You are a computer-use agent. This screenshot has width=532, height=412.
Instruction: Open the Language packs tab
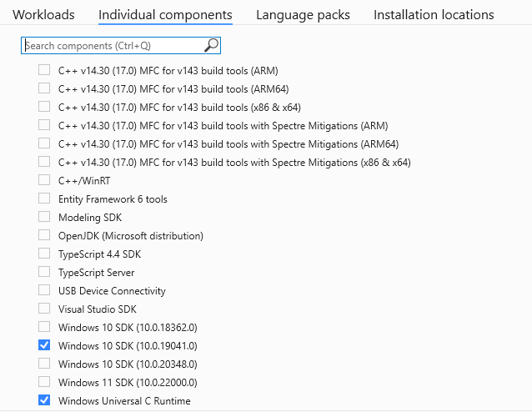[303, 15]
